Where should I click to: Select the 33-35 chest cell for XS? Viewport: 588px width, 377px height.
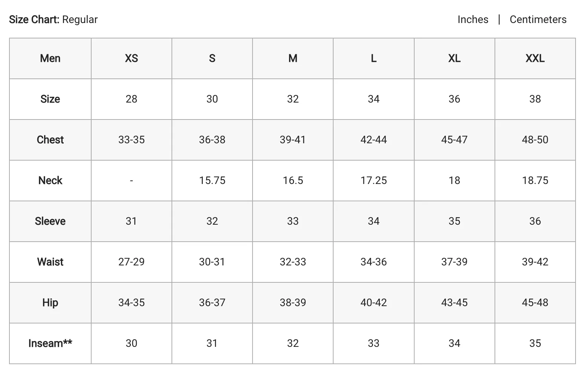click(132, 140)
